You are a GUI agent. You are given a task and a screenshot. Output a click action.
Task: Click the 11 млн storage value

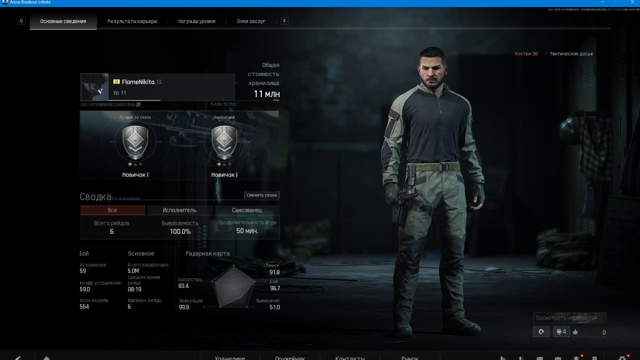click(267, 94)
